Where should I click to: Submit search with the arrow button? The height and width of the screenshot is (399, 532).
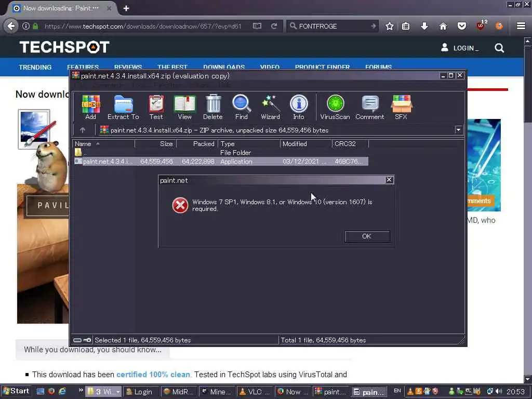(x=373, y=26)
